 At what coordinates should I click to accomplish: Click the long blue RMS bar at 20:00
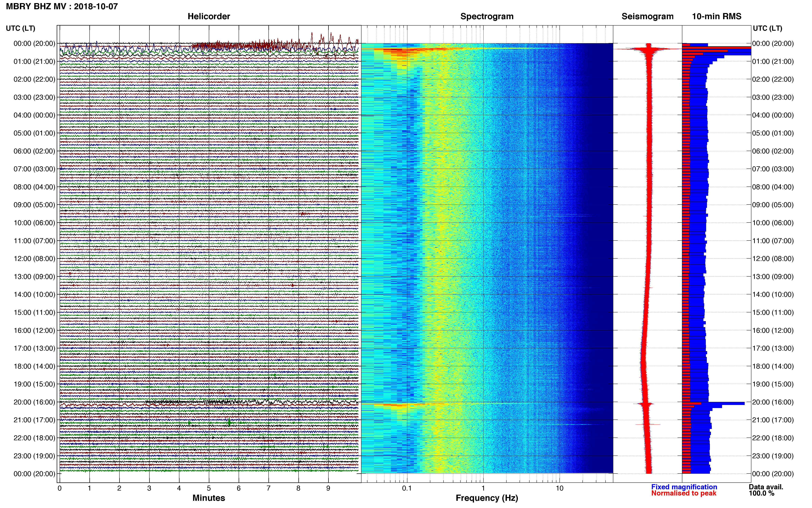[713, 403]
